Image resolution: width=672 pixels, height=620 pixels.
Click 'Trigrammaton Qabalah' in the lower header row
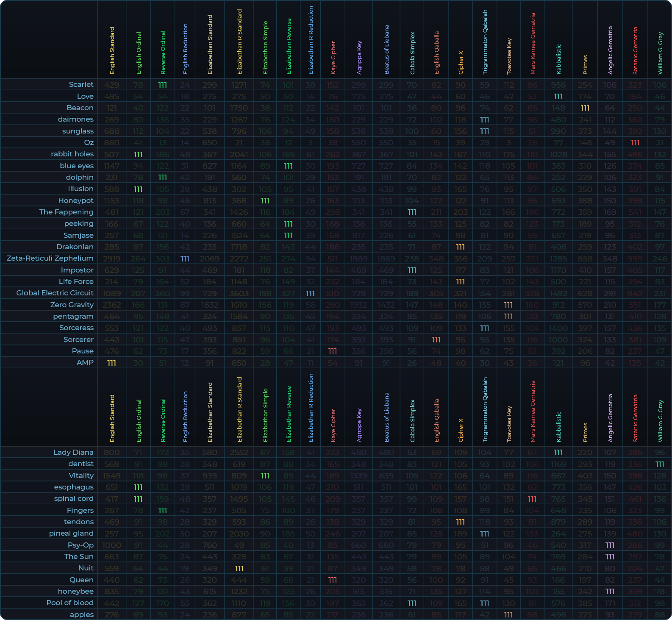pos(485,410)
